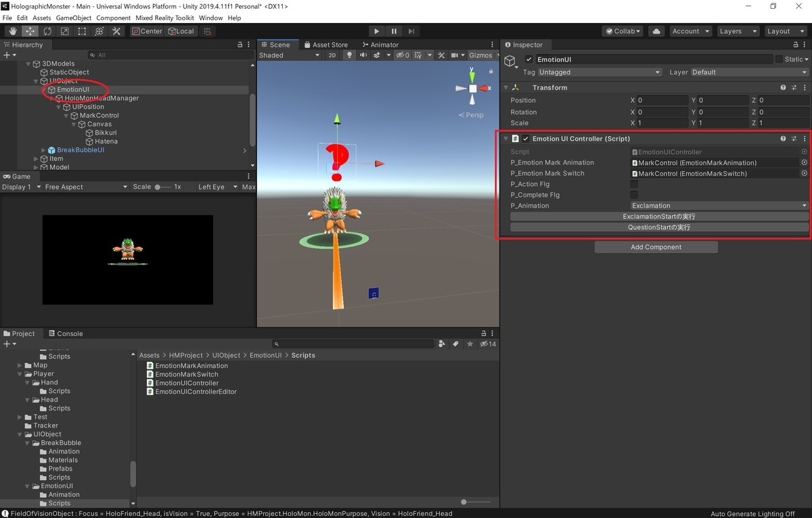The width and height of the screenshot is (812, 518).
Task: Collapse the Transform component
Action: click(x=506, y=87)
